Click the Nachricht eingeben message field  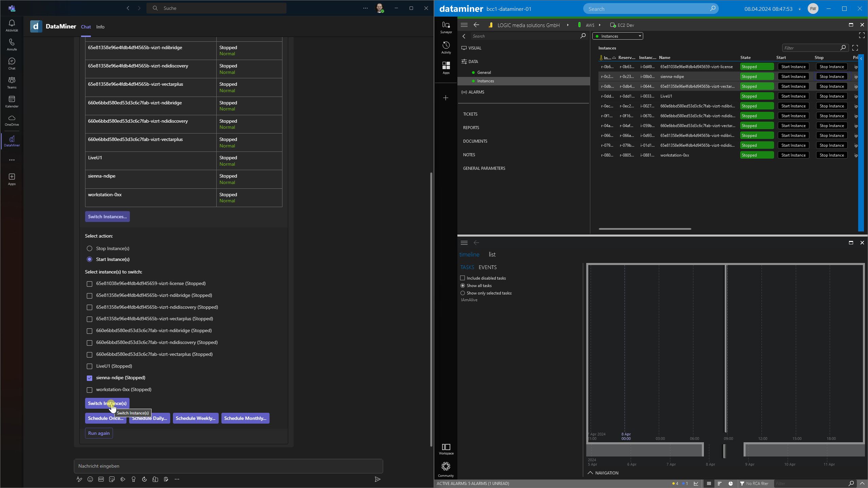[x=228, y=466]
